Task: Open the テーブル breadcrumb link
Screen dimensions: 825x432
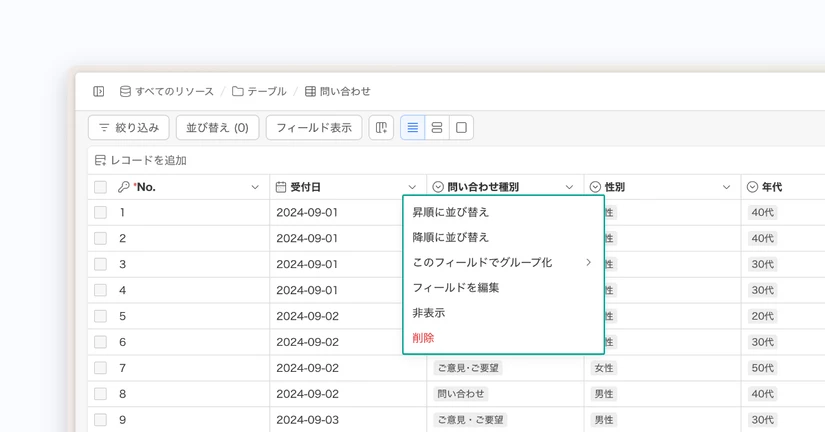Action: (259, 92)
